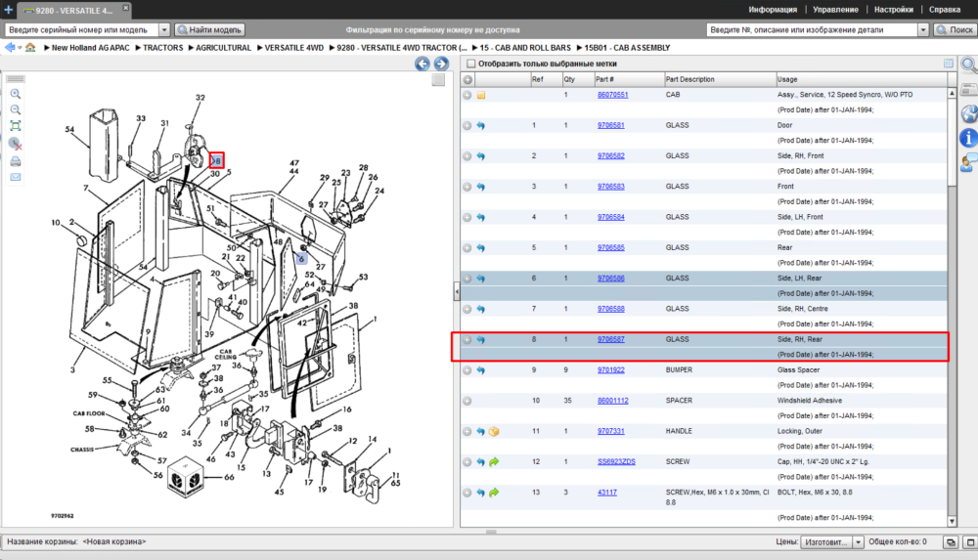The height and width of the screenshot is (560, 978).
Task: Click the diagram toolbar grip handle
Action: click(x=16, y=79)
